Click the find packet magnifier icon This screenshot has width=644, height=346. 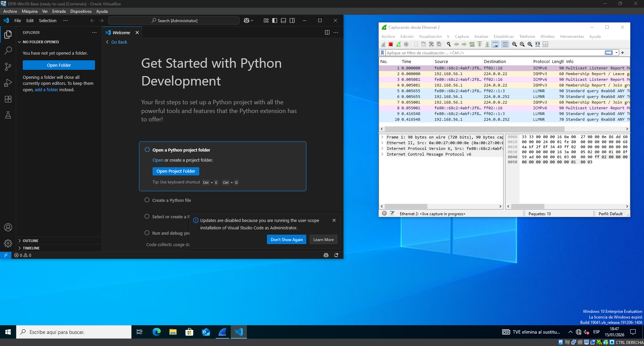(x=449, y=44)
